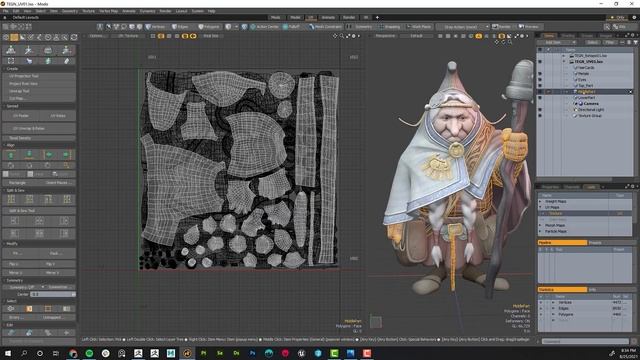640x360 pixels.
Task: Click the Pack... button
Action: (56, 253)
